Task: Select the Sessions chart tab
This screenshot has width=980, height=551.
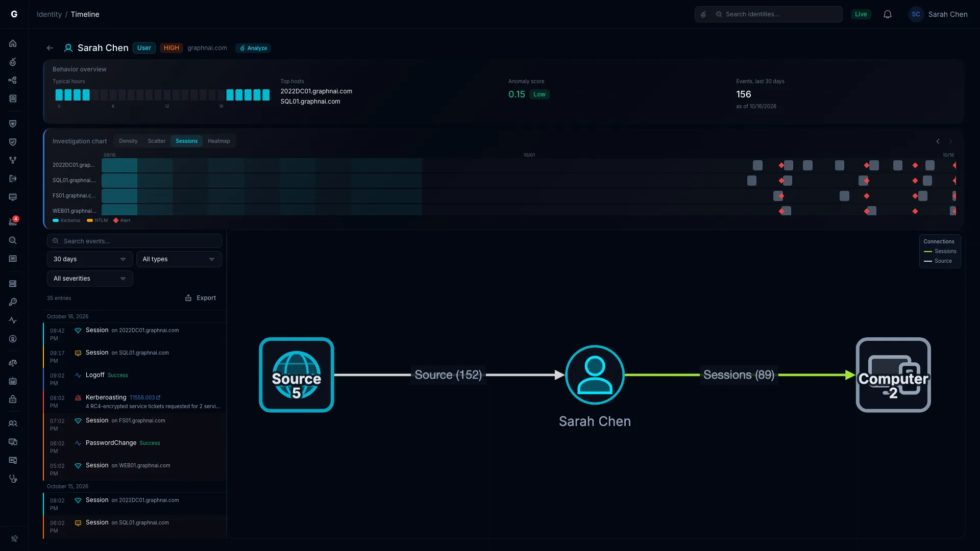Action: (x=186, y=141)
